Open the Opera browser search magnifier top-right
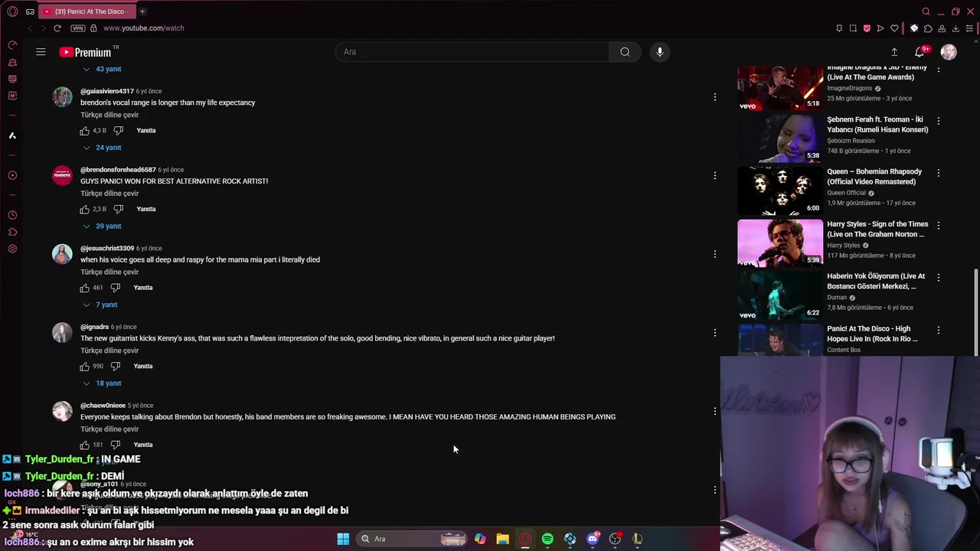The image size is (980, 551). click(926, 11)
